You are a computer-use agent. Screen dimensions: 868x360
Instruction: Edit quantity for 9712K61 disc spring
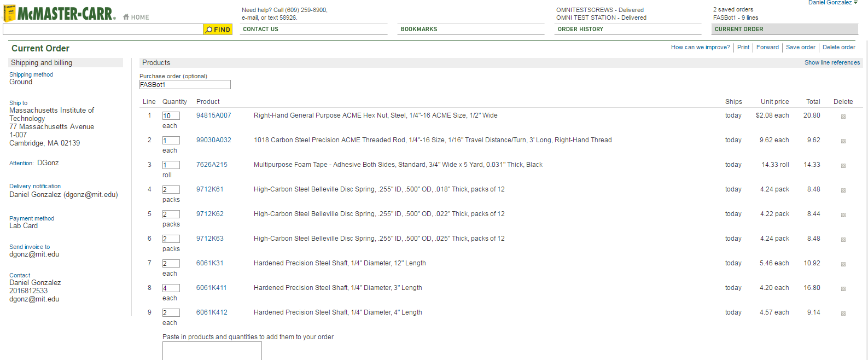point(171,190)
